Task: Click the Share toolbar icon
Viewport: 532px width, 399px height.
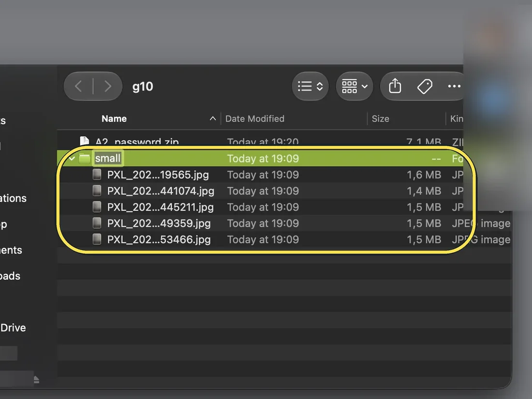Action: tap(395, 86)
